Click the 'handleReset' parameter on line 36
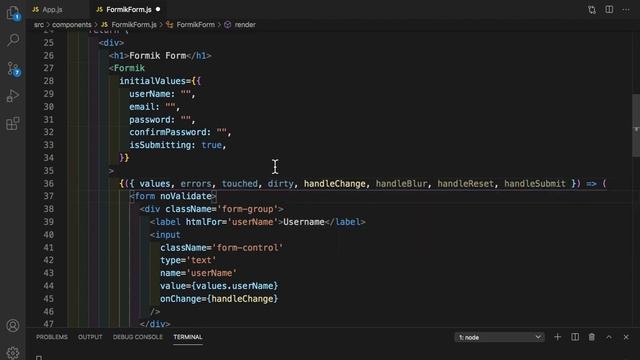The image size is (640, 360). [x=465, y=184]
